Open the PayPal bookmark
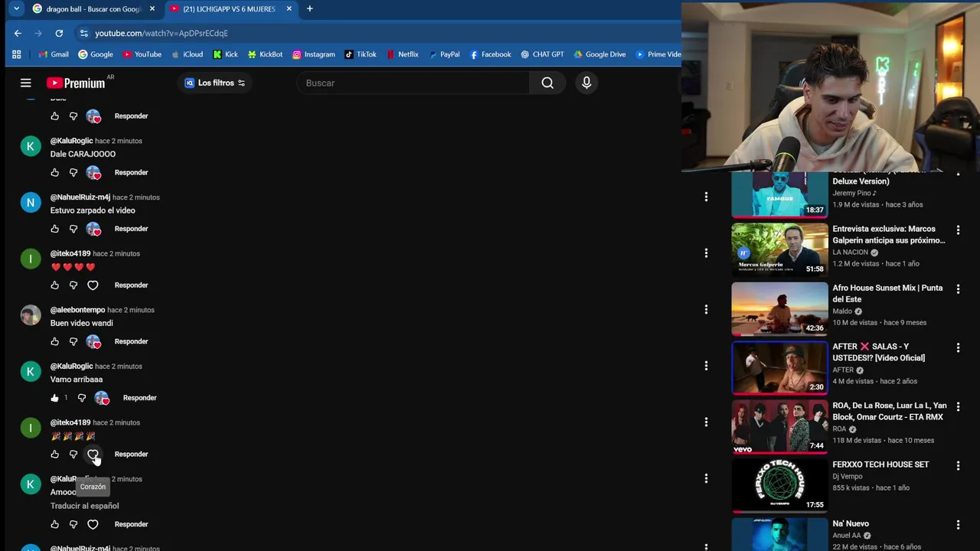This screenshot has height=551, width=980. point(444,54)
